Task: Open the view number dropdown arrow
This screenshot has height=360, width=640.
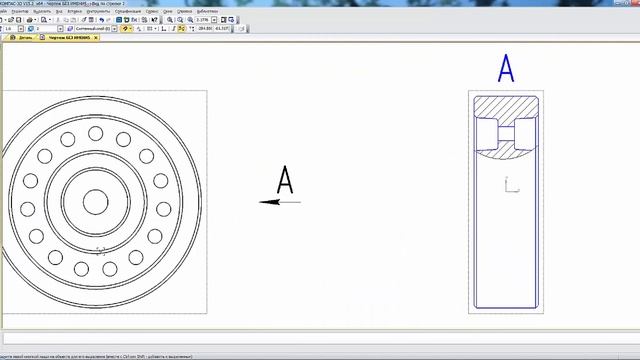Action: pos(60,29)
